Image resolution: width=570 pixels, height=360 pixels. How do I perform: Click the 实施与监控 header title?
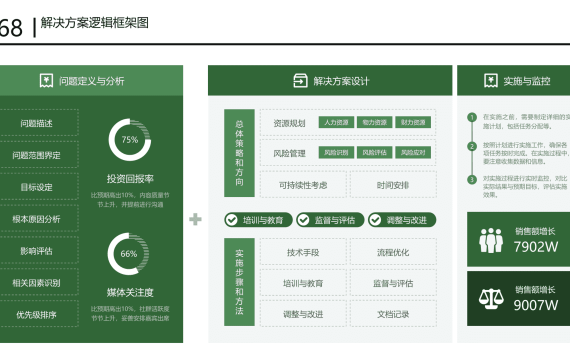click(527, 81)
